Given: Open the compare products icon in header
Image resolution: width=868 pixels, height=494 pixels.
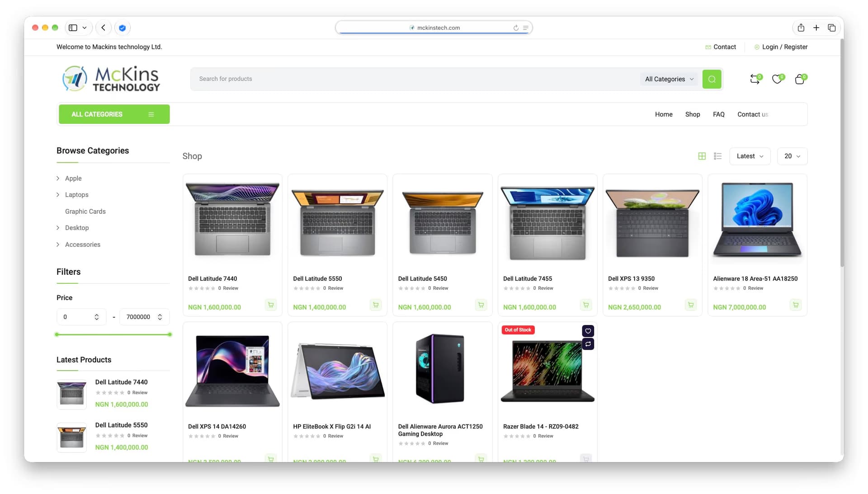Looking at the screenshot, I should click(755, 79).
